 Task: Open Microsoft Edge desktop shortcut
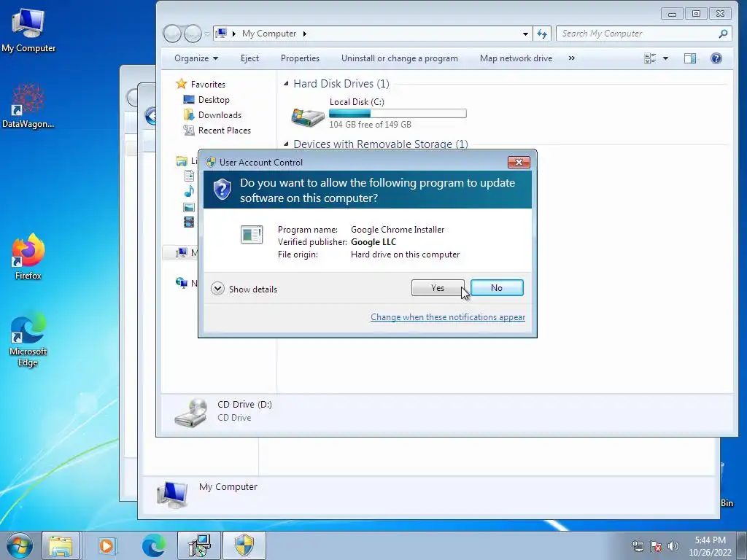(28, 339)
